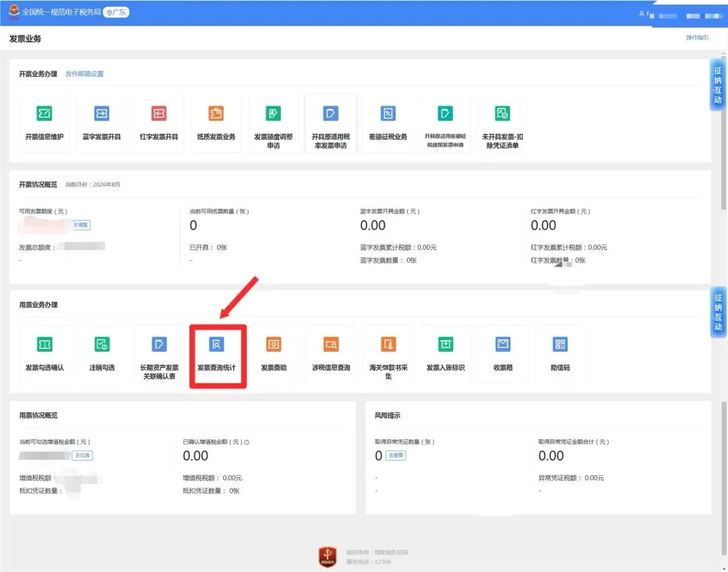Open the 未开具发票-扣除凭证清单 tile
Image resolution: width=728 pixels, height=572 pixels.
[x=502, y=123]
